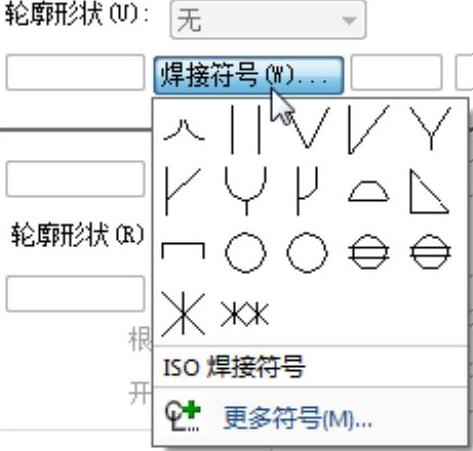Choose the double asterisk-shaped weld symbol
Image resolution: width=473 pixels, height=451 pixels.
245,314
